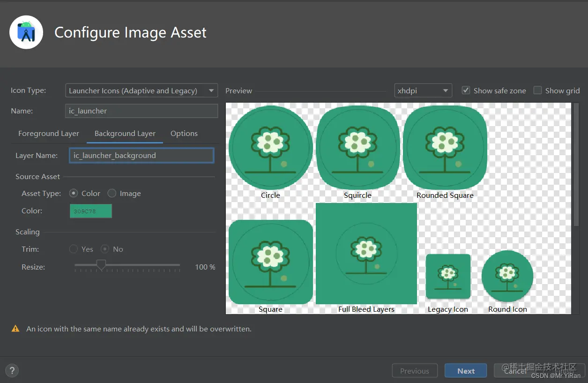This screenshot has height=383, width=588.
Task: Select the Legacy Icon preview
Action: 448,277
